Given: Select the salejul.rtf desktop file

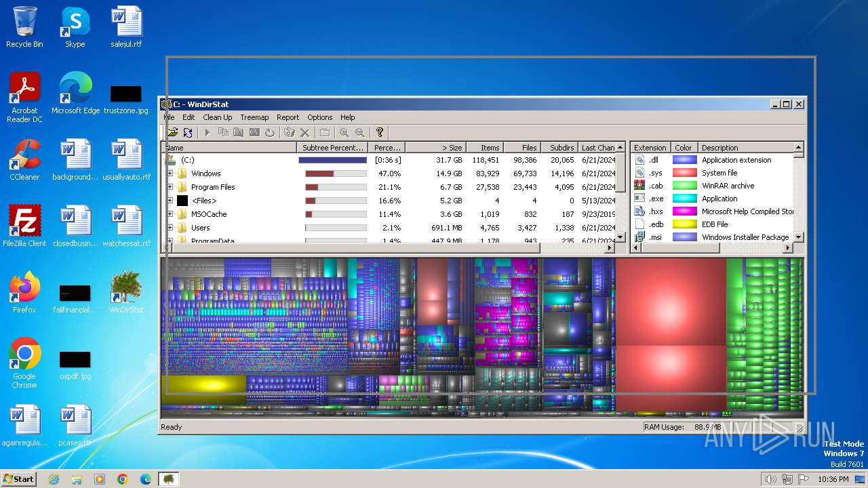Looking at the screenshot, I should pos(126,27).
